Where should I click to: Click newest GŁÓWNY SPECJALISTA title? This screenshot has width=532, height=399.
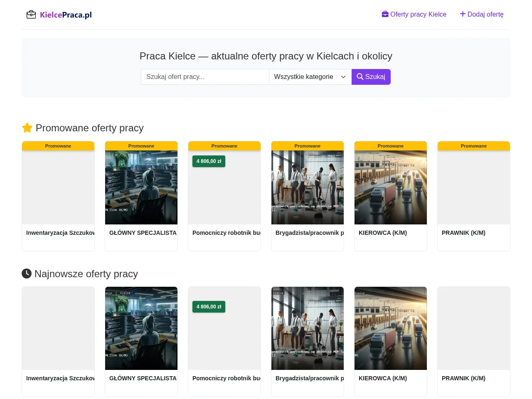point(143,378)
